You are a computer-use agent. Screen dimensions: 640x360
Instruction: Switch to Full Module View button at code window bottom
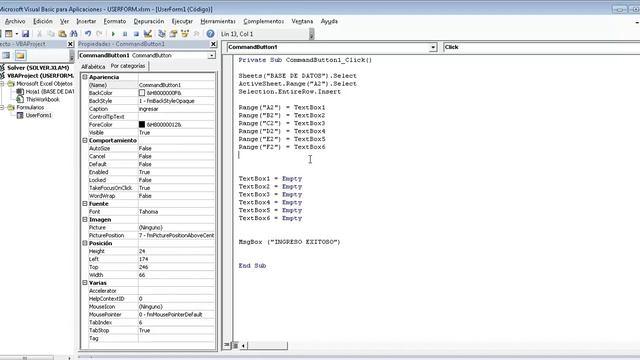(235, 346)
